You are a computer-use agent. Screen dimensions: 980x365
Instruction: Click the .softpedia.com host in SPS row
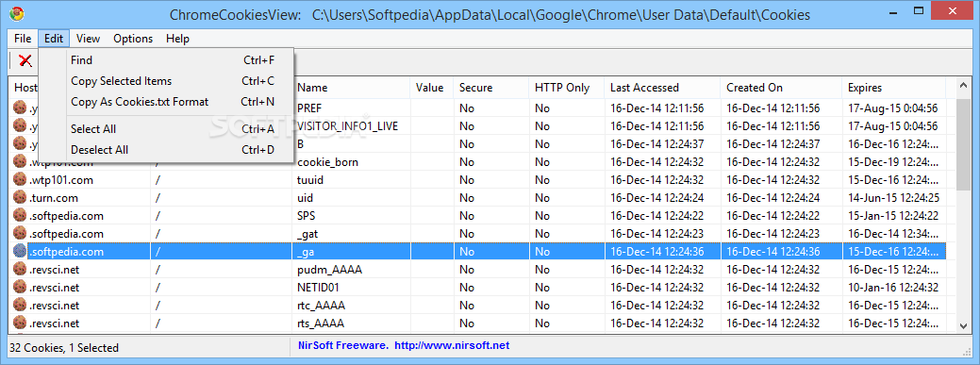tap(66, 216)
